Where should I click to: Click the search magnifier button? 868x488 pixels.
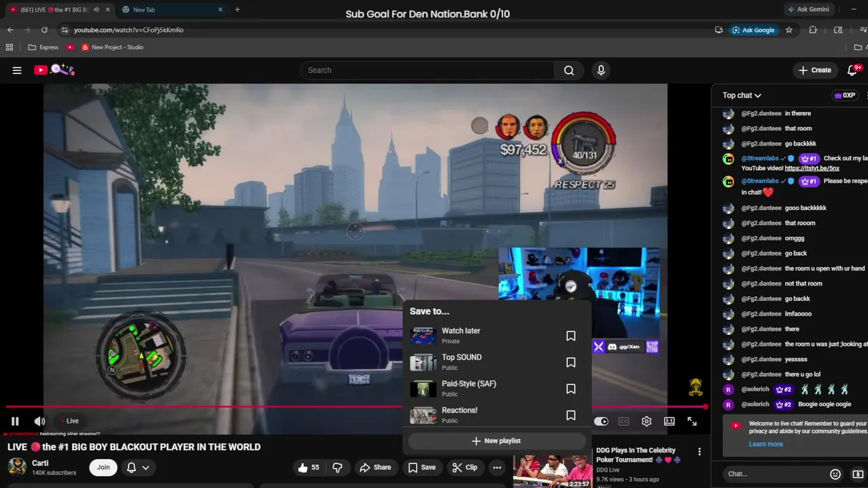tap(569, 70)
